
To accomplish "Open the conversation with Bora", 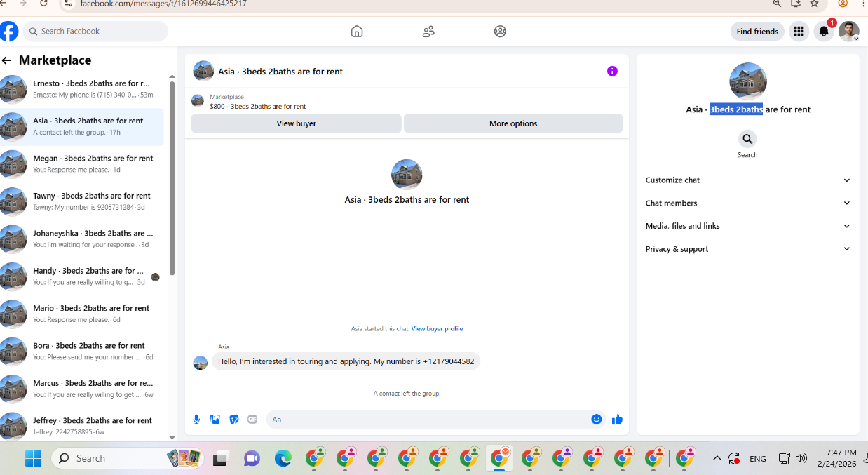I will point(83,352).
